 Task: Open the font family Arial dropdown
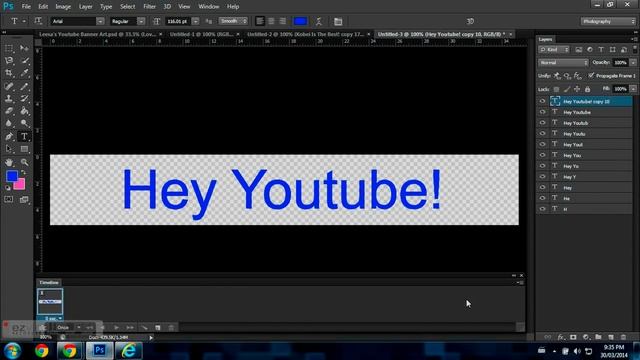[100, 21]
